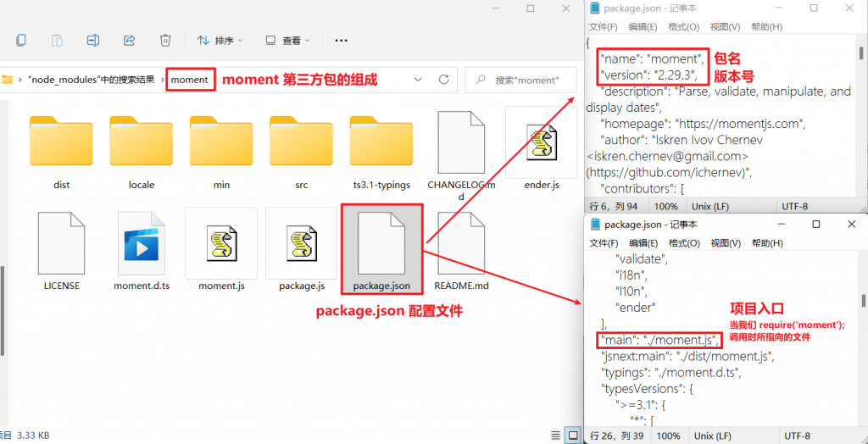Select the package.js script file
The height and width of the screenshot is (444, 868).
pos(302,249)
